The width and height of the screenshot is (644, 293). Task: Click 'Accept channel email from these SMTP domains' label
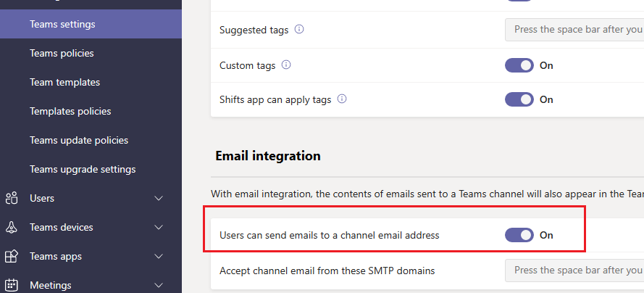pyautogui.click(x=327, y=271)
